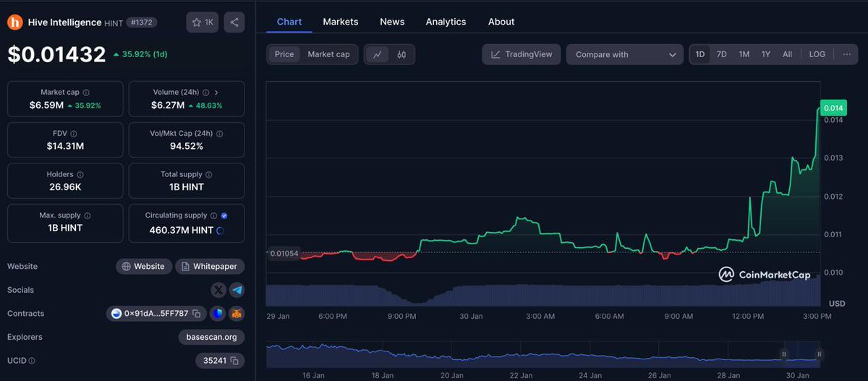Open the X (Twitter) social icon

(x=218, y=290)
